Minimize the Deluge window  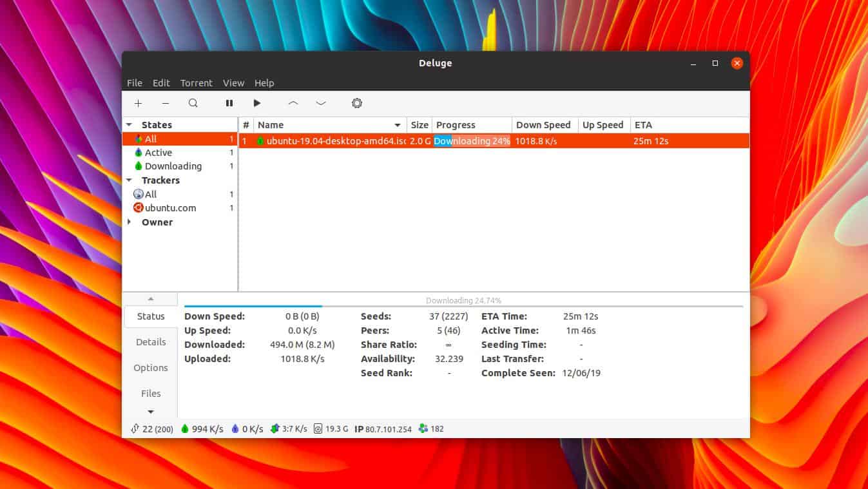tap(693, 64)
